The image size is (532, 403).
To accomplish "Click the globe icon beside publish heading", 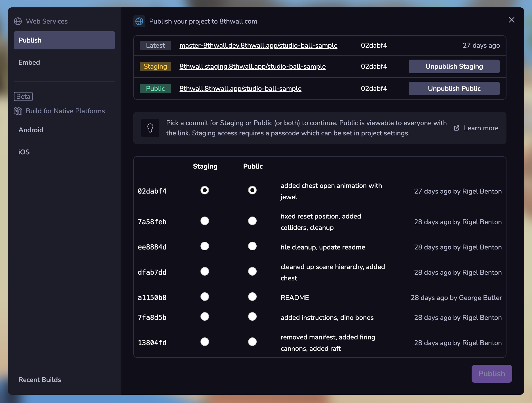I will 139,21.
